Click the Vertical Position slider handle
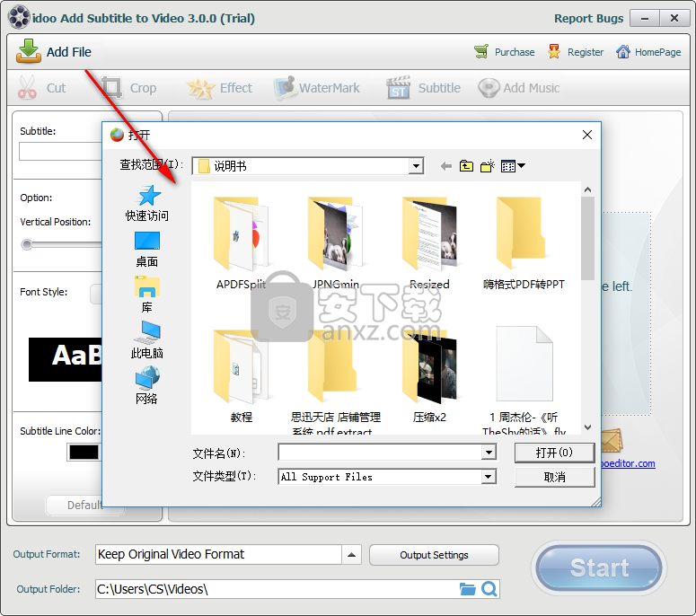This screenshot has width=696, height=616. pyautogui.click(x=27, y=244)
